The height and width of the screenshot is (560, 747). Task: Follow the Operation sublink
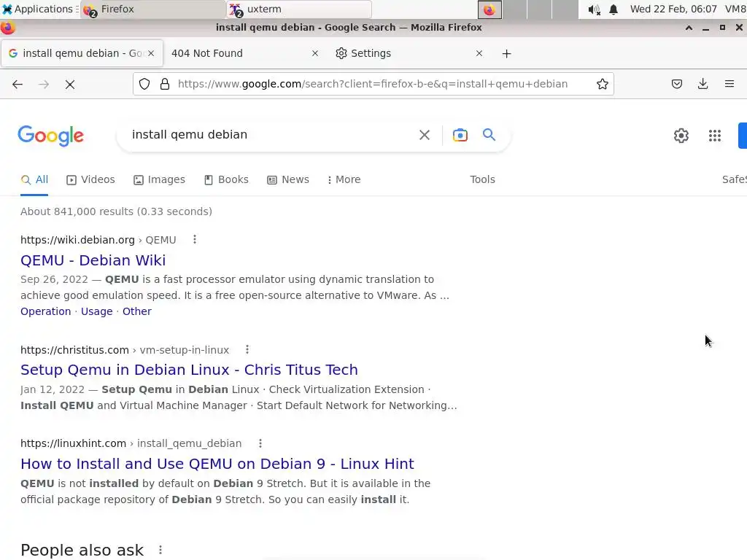point(46,311)
